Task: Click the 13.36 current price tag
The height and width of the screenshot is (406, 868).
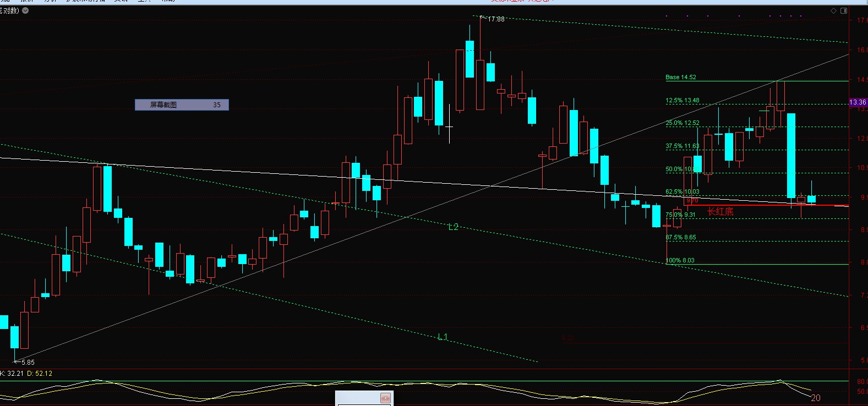Action: (x=858, y=102)
